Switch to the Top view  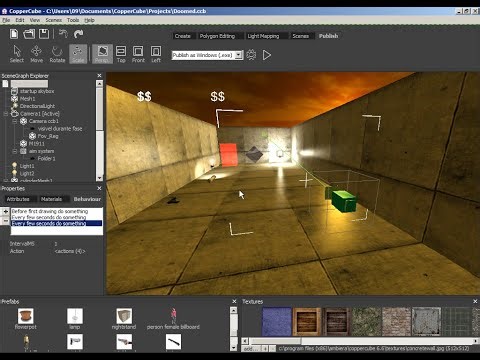121,54
